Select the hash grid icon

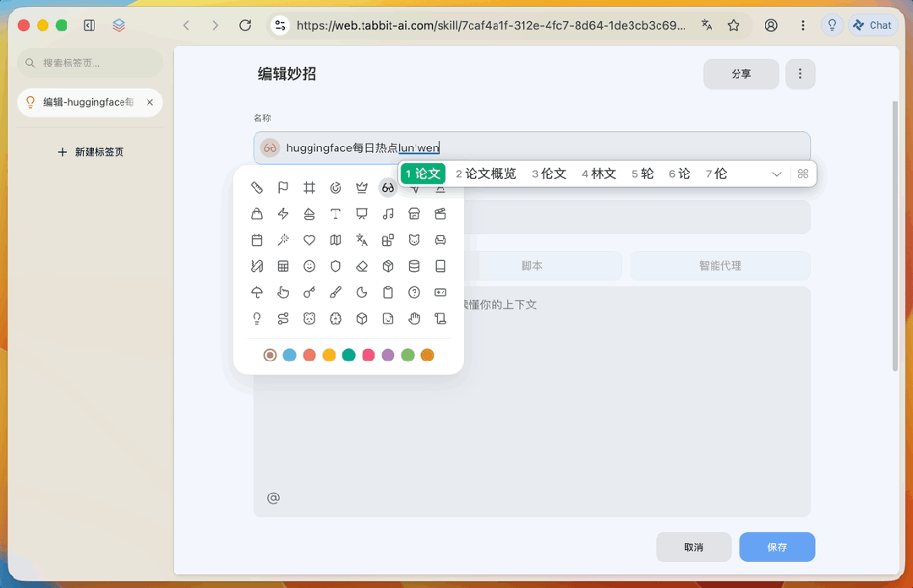[x=309, y=188]
